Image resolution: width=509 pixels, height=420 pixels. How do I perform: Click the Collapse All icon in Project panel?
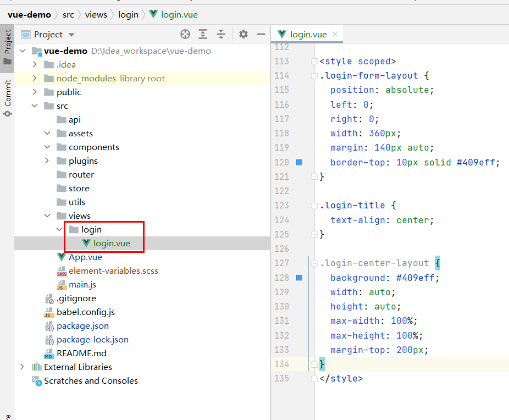point(221,34)
